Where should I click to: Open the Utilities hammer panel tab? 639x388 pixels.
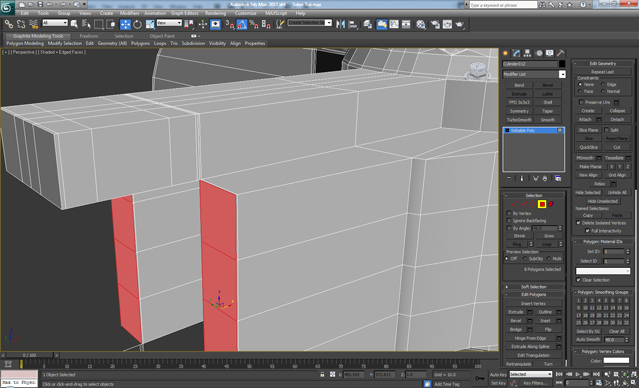[x=561, y=53]
